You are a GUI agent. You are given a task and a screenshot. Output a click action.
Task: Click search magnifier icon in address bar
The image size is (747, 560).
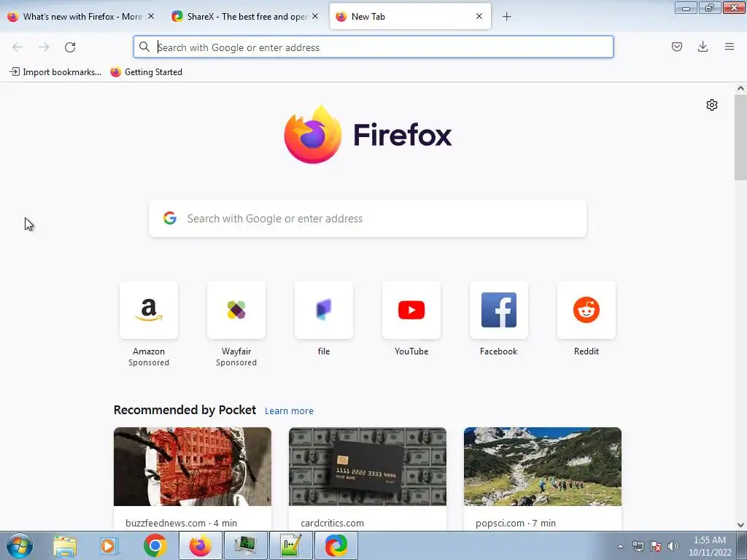point(144,47)
